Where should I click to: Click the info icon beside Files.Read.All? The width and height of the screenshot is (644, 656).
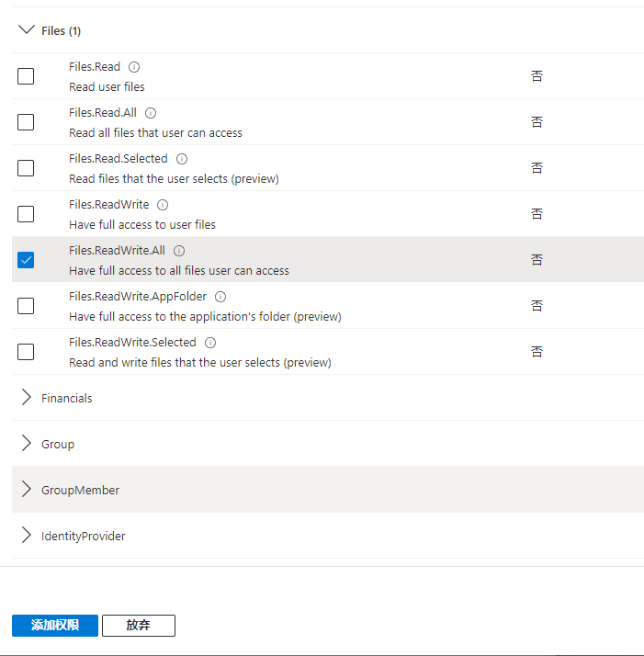click(x=151, y=113)
